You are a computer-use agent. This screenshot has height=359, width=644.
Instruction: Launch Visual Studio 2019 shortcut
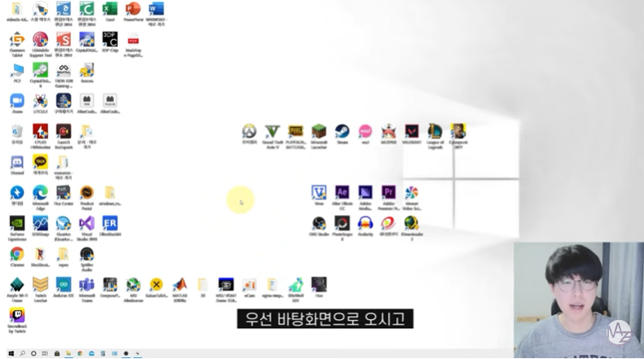pos(86,229)
